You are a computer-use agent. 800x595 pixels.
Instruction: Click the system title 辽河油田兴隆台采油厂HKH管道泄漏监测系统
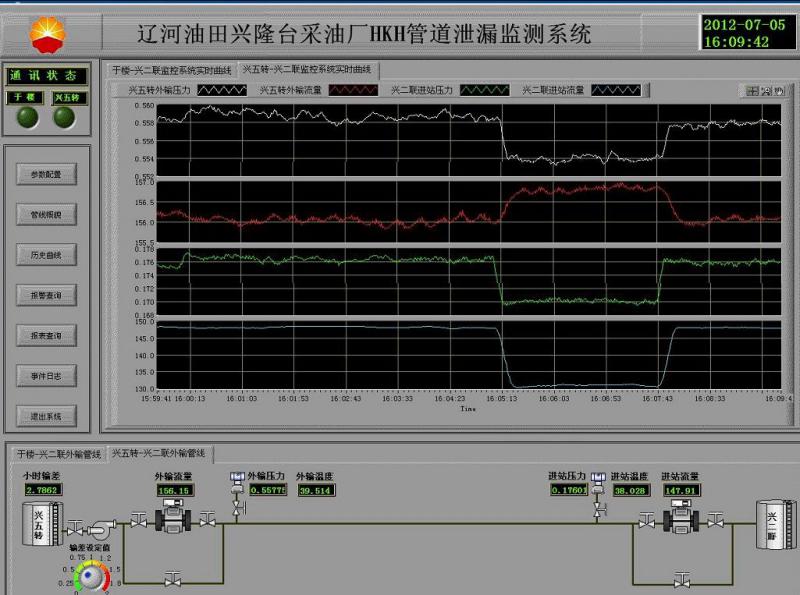pos(364,34)
